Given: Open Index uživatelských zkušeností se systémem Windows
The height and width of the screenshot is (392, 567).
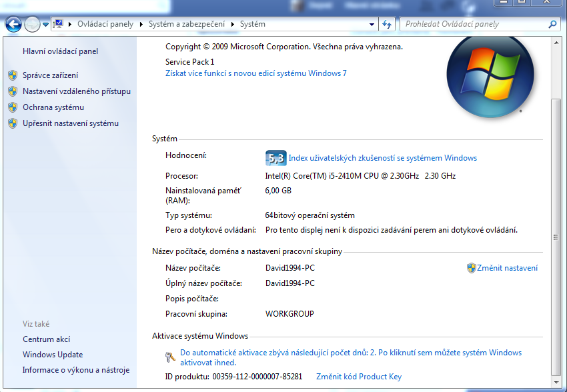Looking at the screenshot, I should (x=383, y=158).
